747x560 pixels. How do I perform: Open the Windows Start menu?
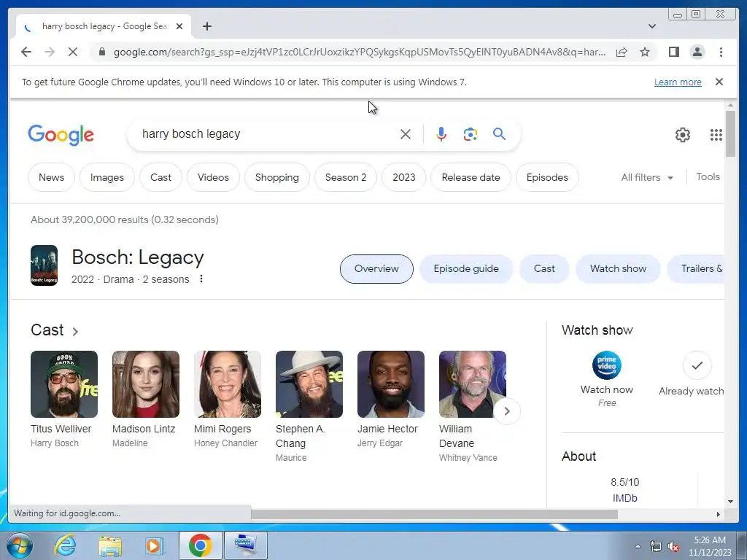20,545
